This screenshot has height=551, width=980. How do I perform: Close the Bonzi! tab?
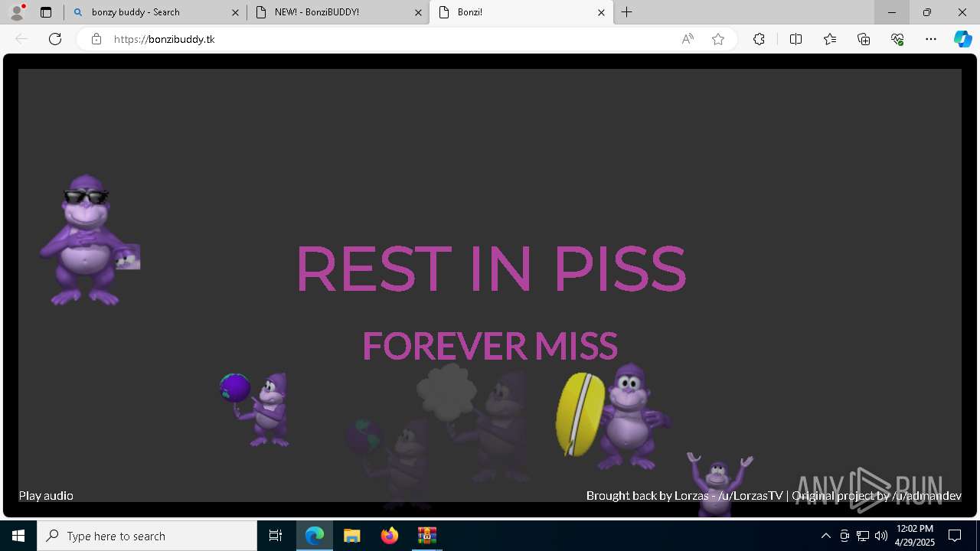coord(601,12)
